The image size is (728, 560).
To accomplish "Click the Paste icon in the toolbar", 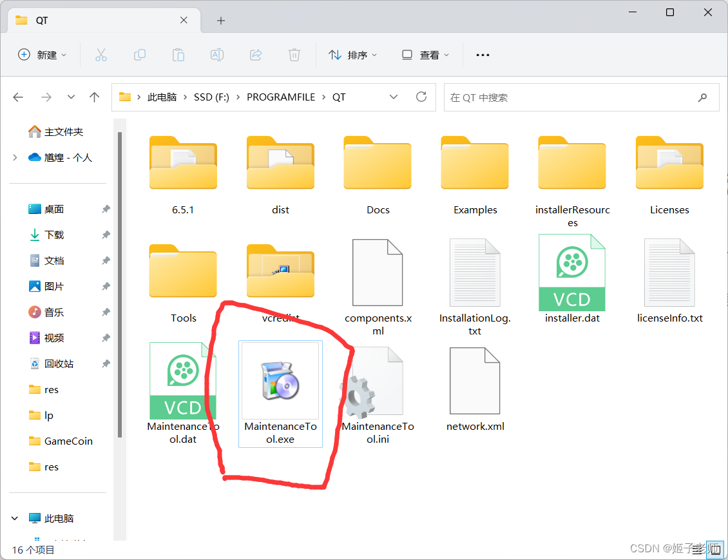I will click(x=178, y=55).
